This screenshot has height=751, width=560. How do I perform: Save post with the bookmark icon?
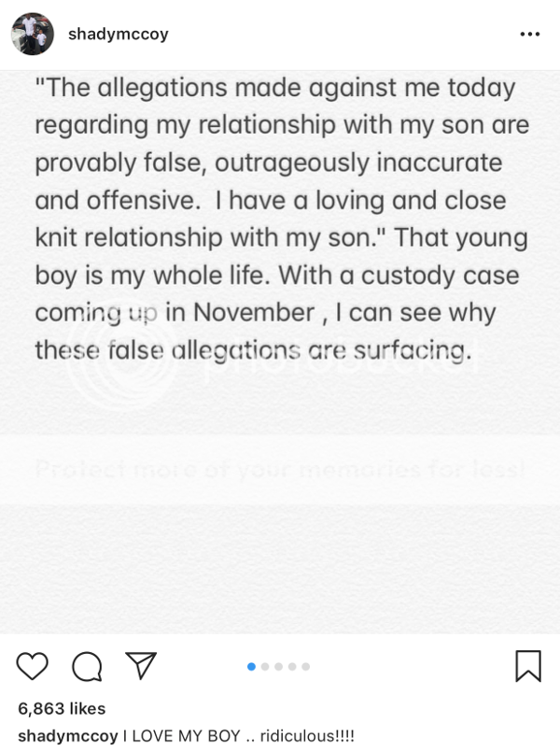pyautogui.click(x=527, y=665)
